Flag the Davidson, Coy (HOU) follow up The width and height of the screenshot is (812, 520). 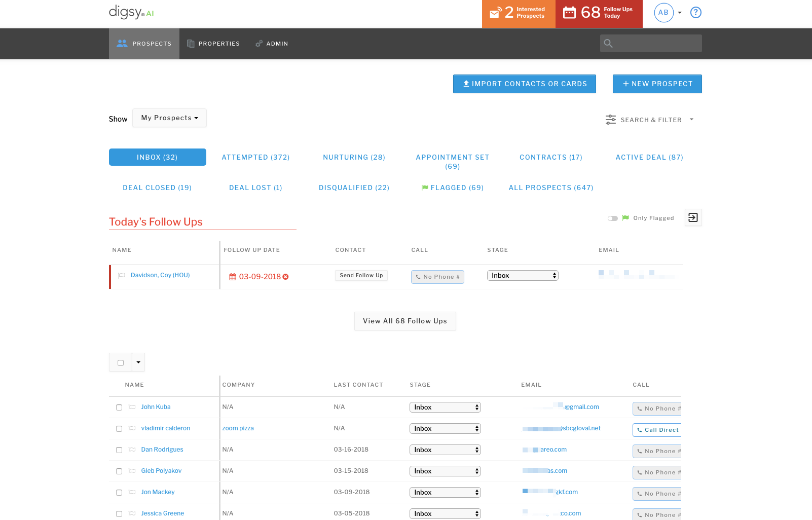coord(122,275)
